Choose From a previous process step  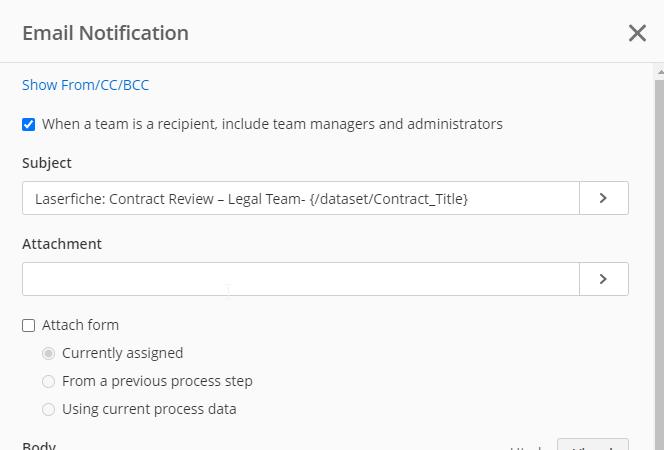pyautogui.click(x=48, y=381)
